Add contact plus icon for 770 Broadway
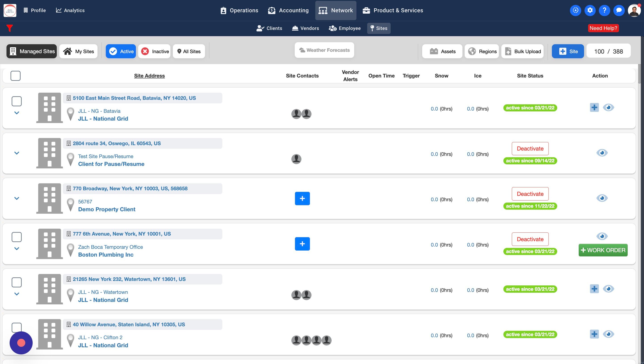Viewport: 644px width, 364px height. [302, 199]
